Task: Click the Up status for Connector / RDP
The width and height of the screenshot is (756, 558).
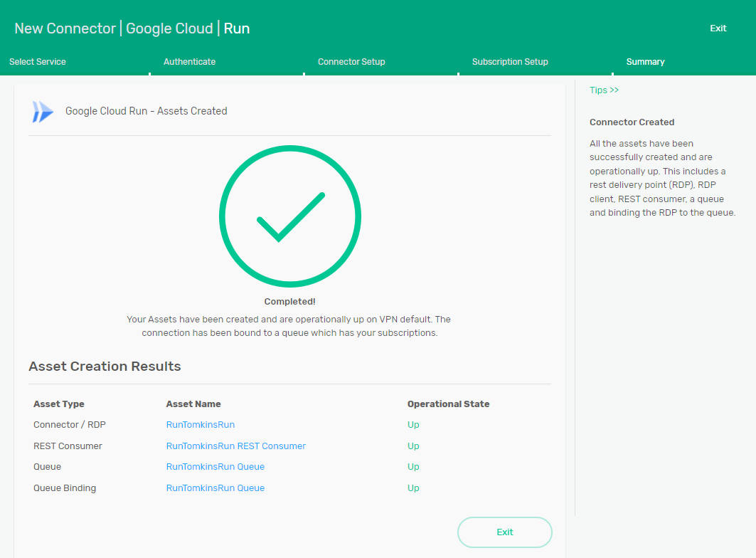Action: click(x=413, y=425)
